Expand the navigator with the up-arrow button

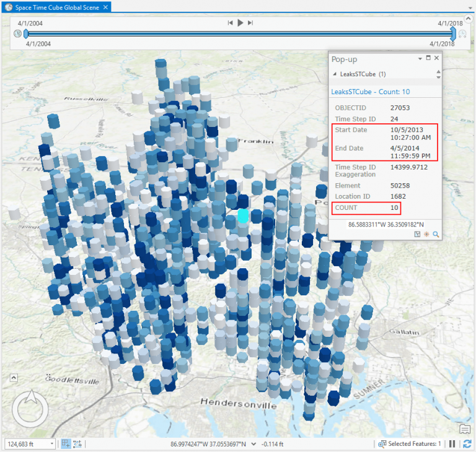point(14,378)
